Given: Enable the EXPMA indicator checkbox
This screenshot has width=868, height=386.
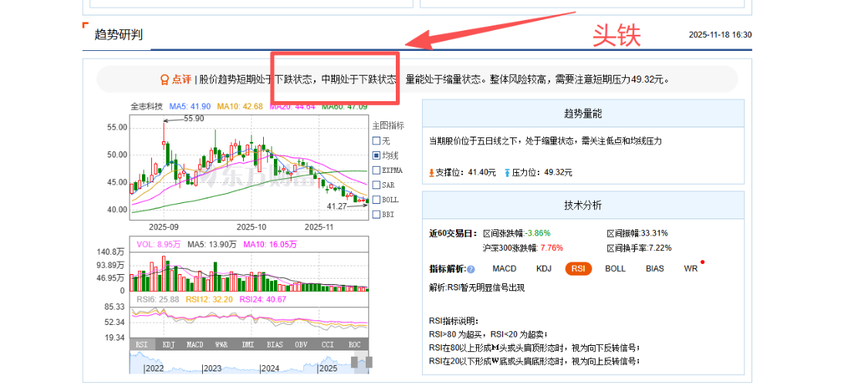Looking at the screenshot, I should pos(377,170).
